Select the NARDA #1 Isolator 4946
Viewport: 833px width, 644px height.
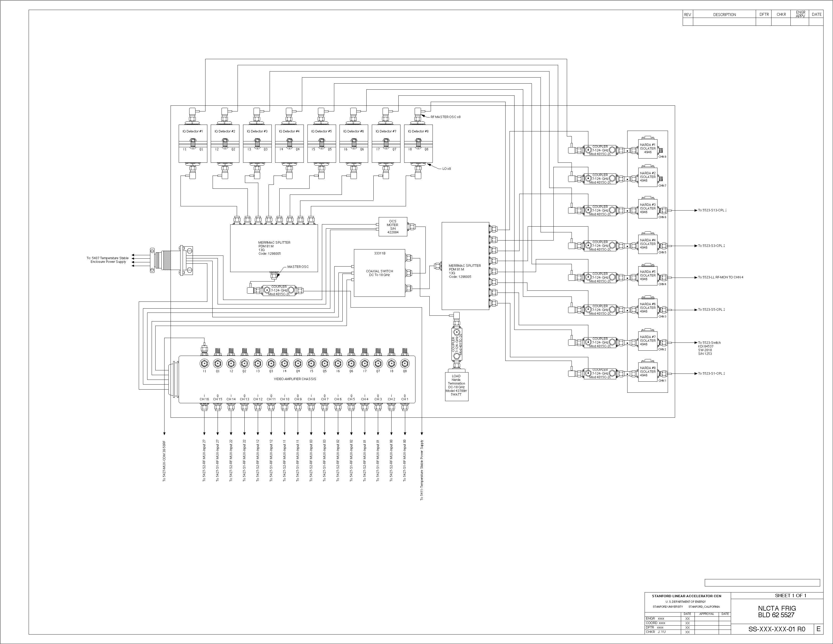(x=648, y=149)
